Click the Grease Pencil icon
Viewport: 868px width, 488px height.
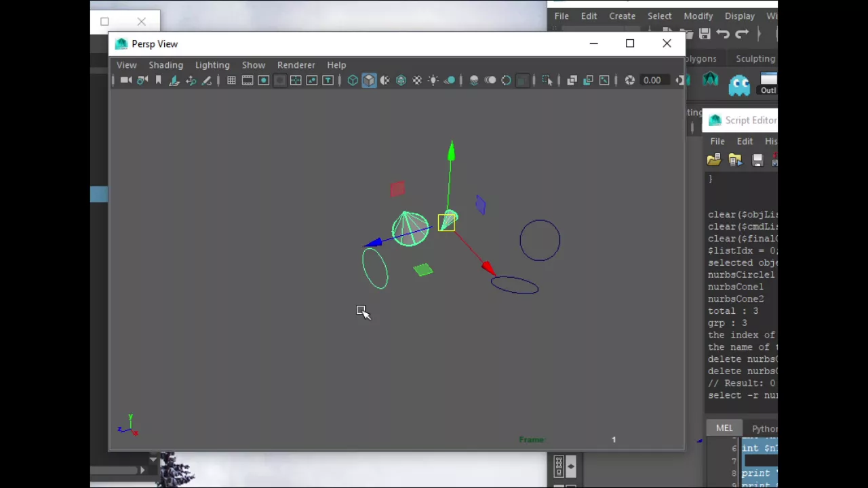[x=207, y=81]
